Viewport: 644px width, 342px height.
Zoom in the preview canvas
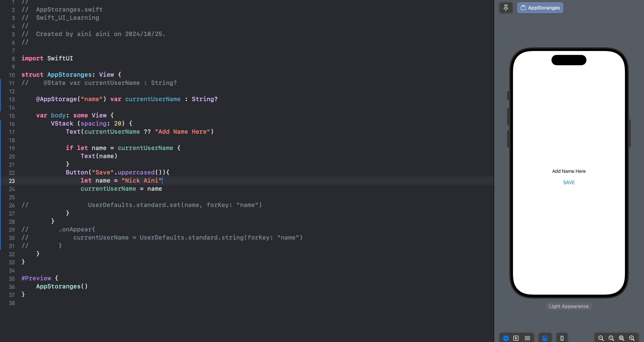point(632,338)
